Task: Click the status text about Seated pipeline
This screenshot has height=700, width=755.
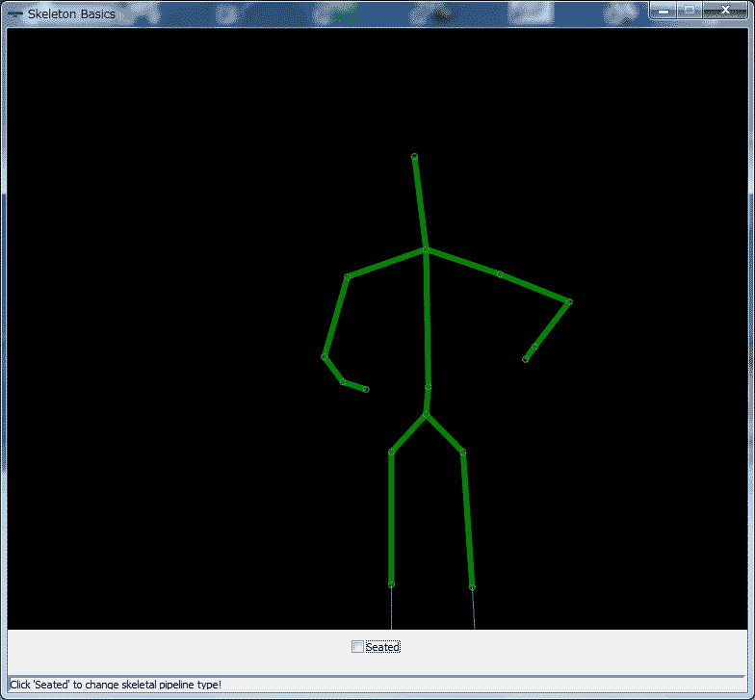Action: coord(116,684)
